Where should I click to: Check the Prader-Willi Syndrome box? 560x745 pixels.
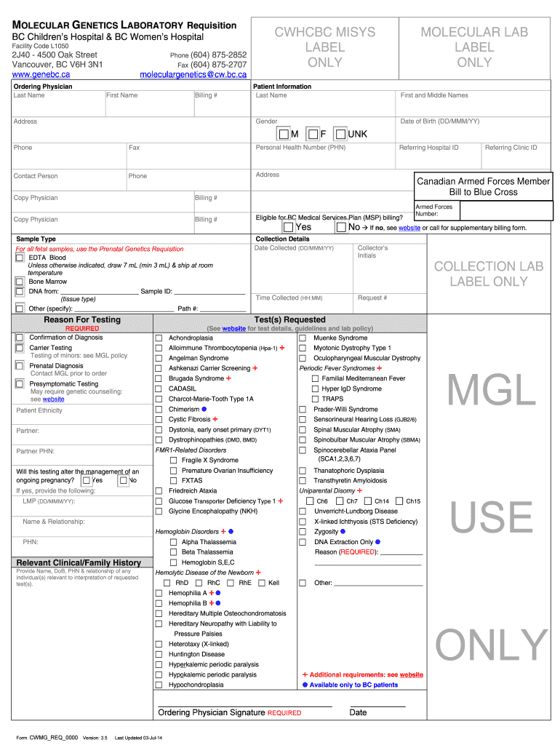[x=303, y=410]
